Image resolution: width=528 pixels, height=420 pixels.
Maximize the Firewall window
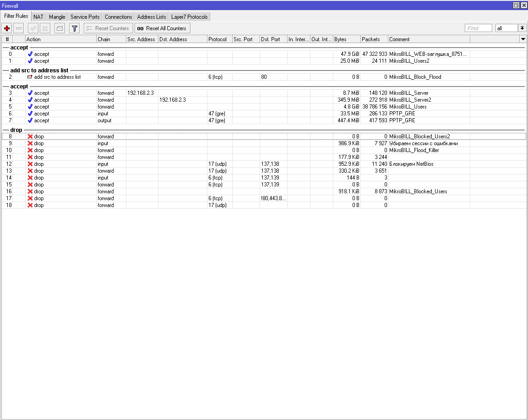point(516,5)
